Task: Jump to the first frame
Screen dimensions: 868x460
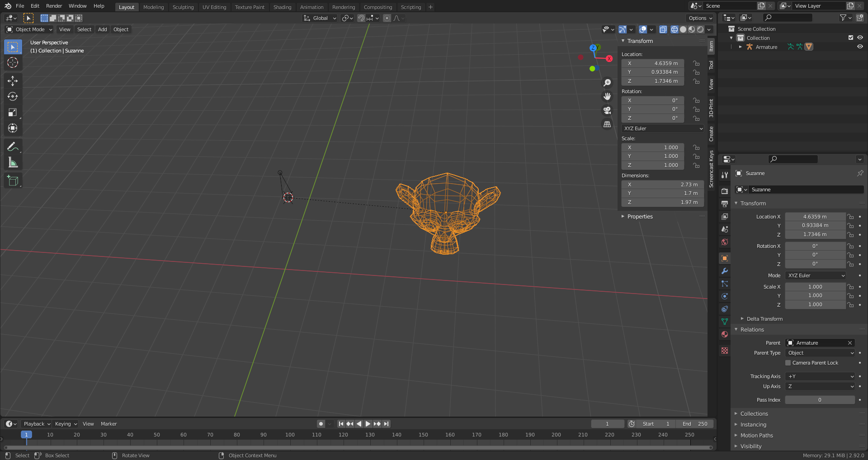Action: pyautogui.click(x=341, y=424)
